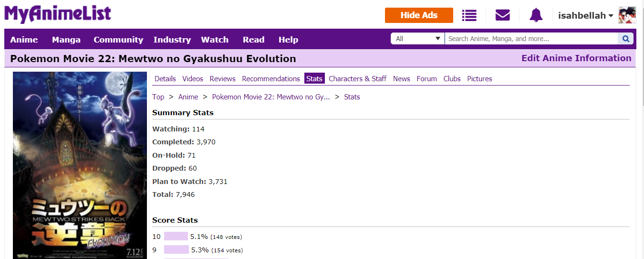Open my anime list icon
The image size is (644, 259).
469,15
